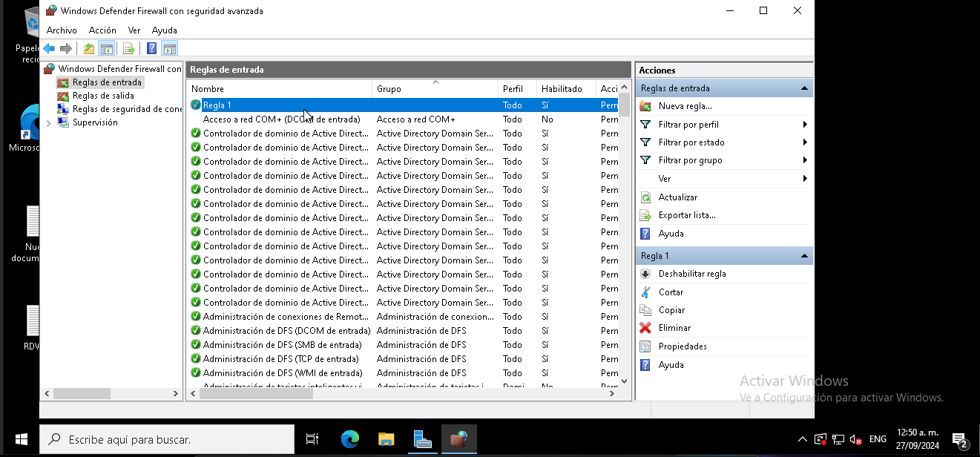
Task: Click the muted volume tray icon
Action: coord(855,439)
